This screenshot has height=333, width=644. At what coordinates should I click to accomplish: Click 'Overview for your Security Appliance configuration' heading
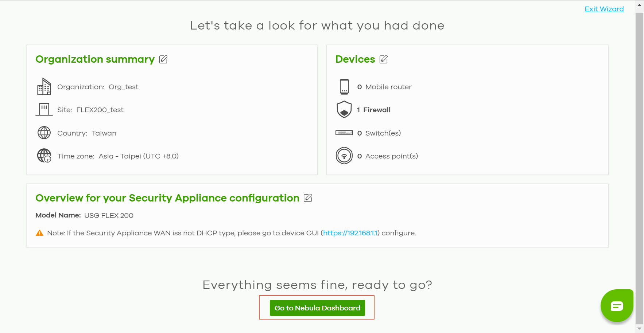(167, 198)
